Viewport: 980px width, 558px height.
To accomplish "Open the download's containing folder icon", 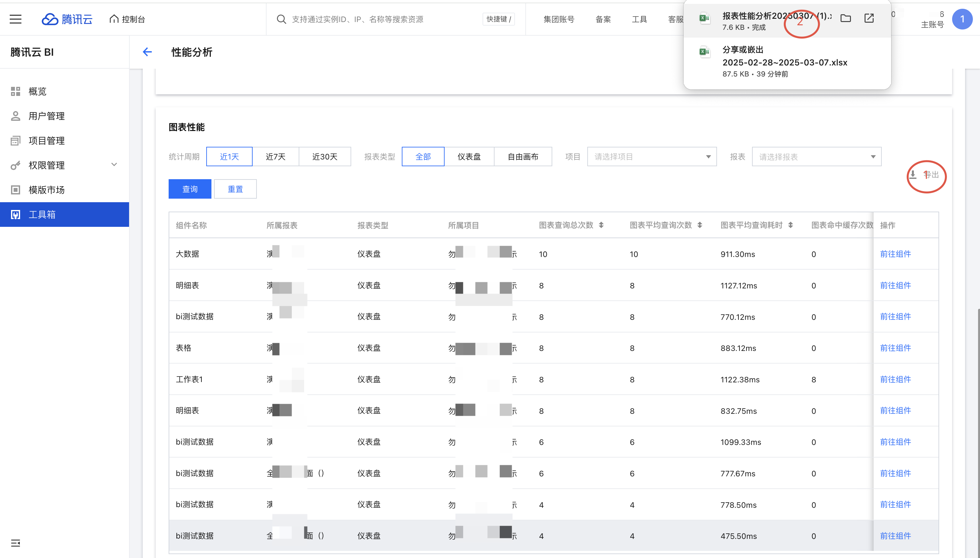I will pyautogui.click(x=845, y=18).
